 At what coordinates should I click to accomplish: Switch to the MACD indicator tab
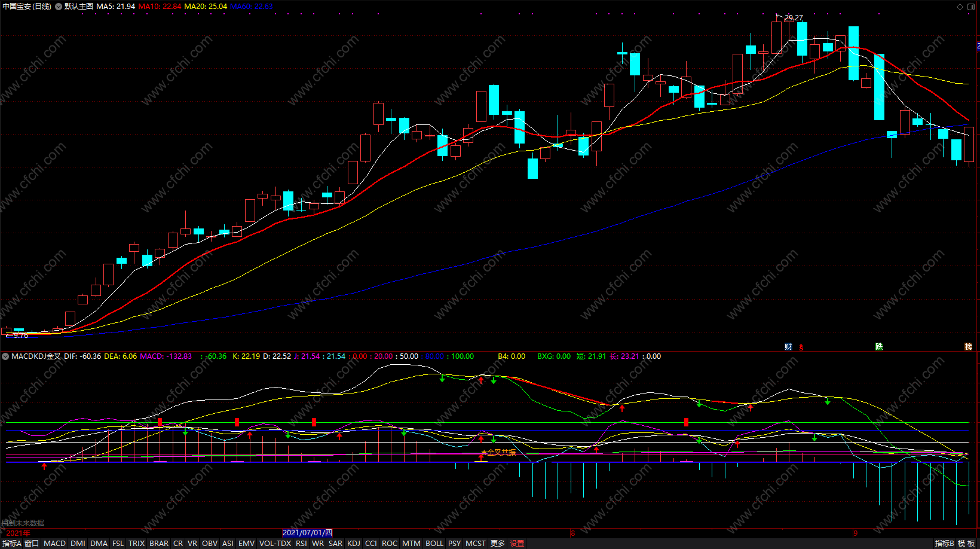55,544
